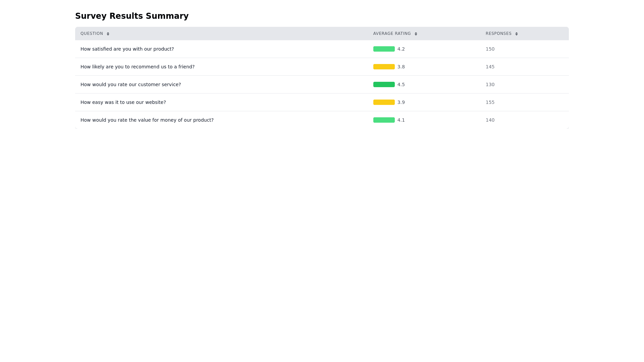The image size is (644, 362).
Task: Sort by the Responses column header text
Action: [x=498, y=34]
